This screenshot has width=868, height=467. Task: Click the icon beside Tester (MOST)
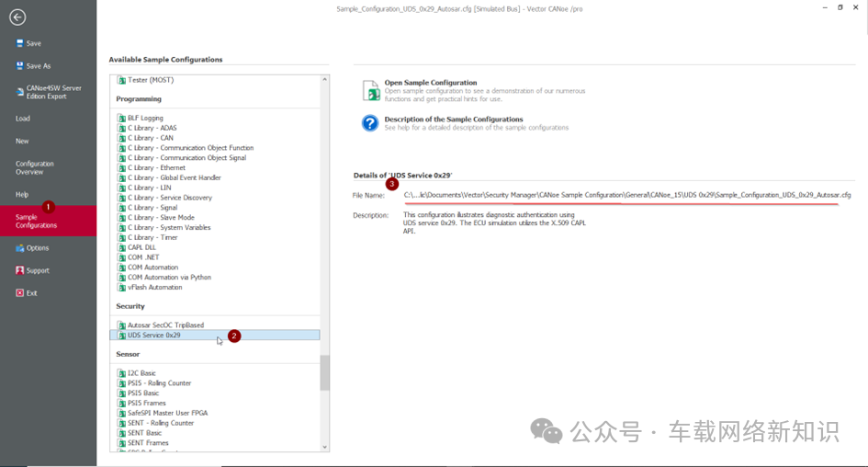[122, 80]
